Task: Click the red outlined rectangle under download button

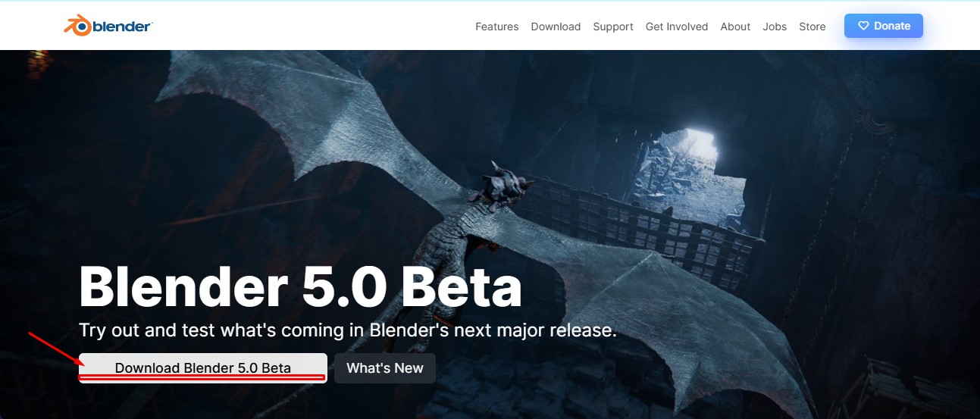Action: click(x=202, y=377)
